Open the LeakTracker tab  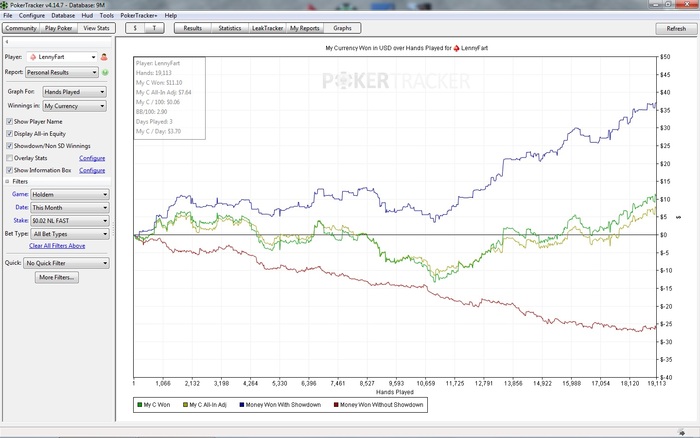click(x=267, y=28)
